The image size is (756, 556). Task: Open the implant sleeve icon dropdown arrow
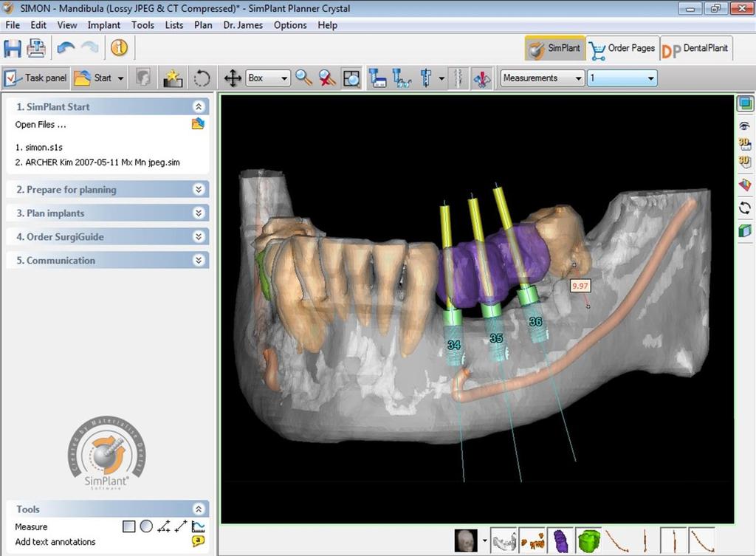(441, 78)
